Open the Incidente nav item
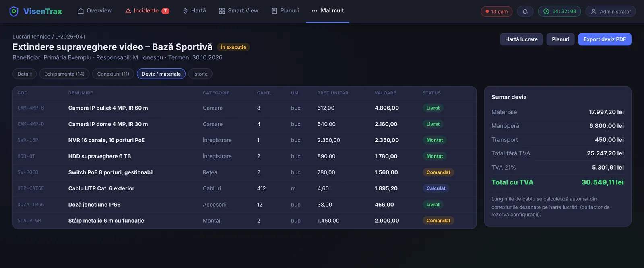The image size is (644, 268). pyautogui.click(x=147, y=11)
